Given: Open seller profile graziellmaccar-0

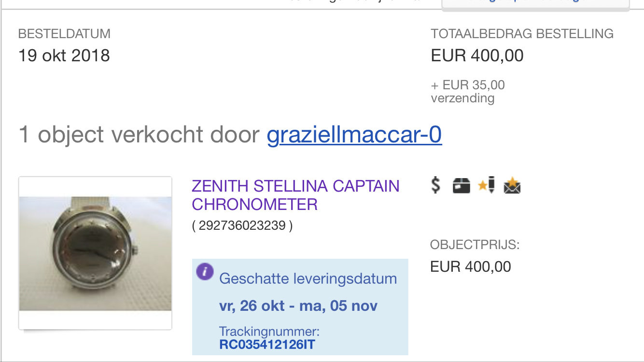Looking at the screenshot, I should click(354, 135).
